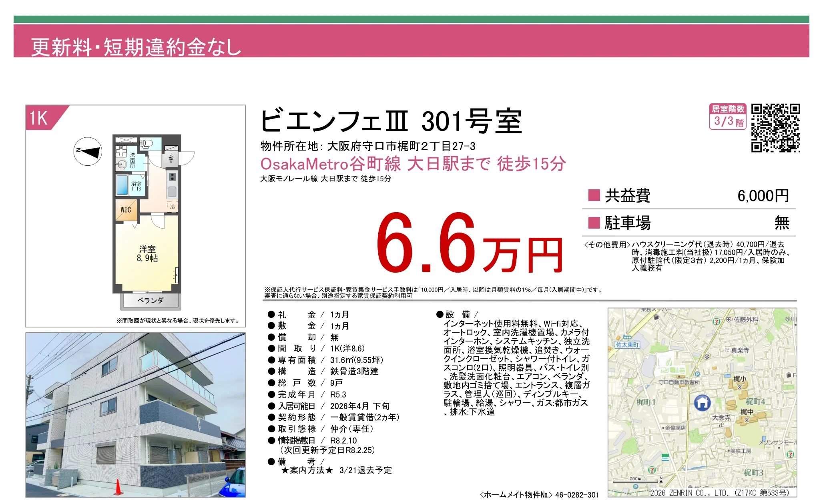Click the 佐太東町 label on map
823x504 pixels.
(x=627, y=345)
